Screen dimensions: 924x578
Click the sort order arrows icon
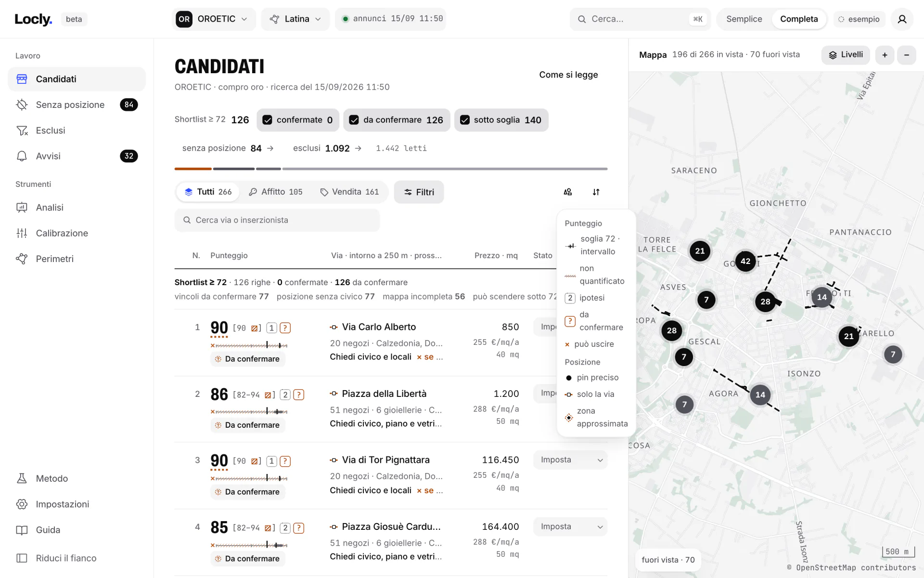596,192
